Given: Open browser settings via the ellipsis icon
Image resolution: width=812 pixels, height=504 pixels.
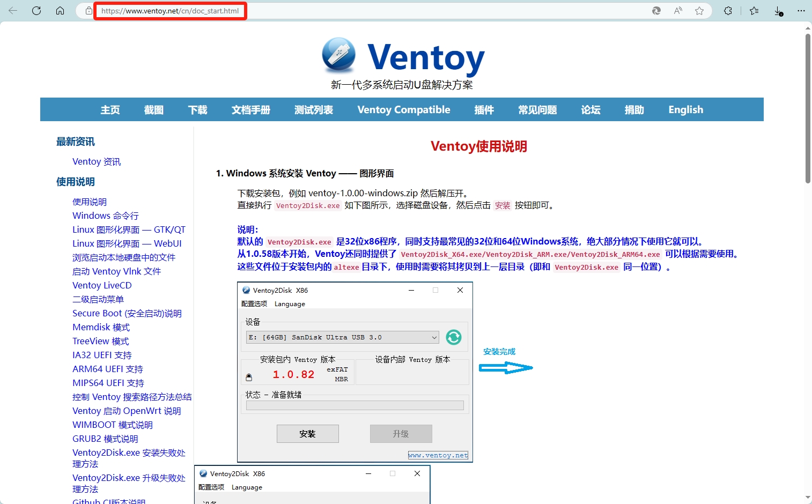Looking at the screenshot, I should (801, 11).
